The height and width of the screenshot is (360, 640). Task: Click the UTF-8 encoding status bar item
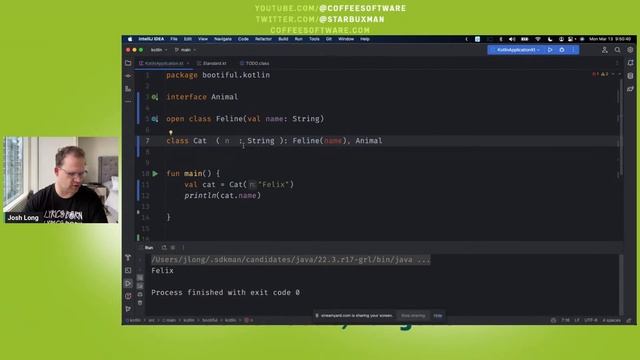[591, 320]
